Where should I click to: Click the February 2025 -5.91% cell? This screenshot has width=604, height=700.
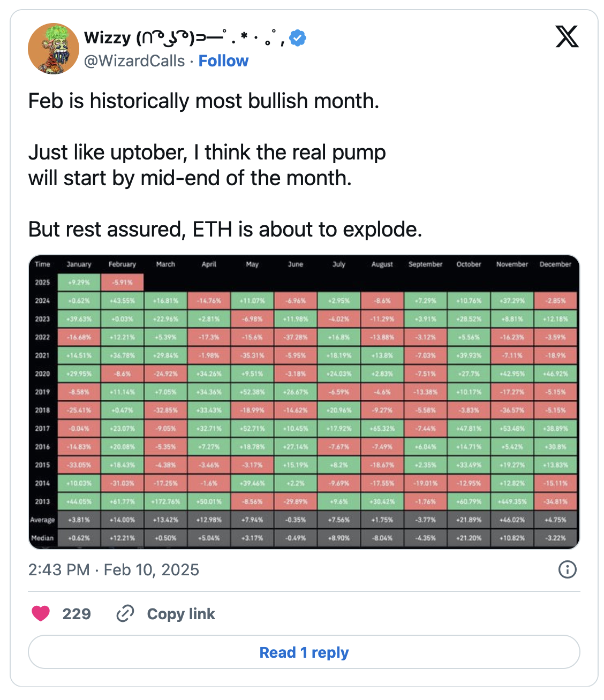pyautogui.click(x=122, y=283)
